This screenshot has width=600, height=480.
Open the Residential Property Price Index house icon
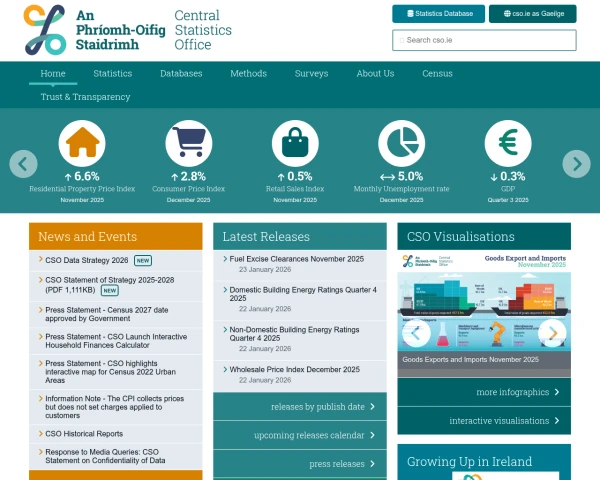[x=82, y=143]
